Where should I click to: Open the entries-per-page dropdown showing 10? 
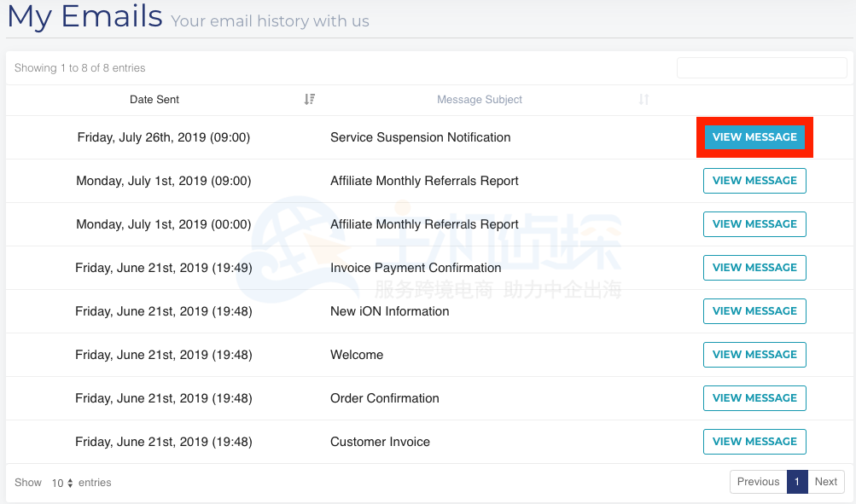(x=61, y=483)
